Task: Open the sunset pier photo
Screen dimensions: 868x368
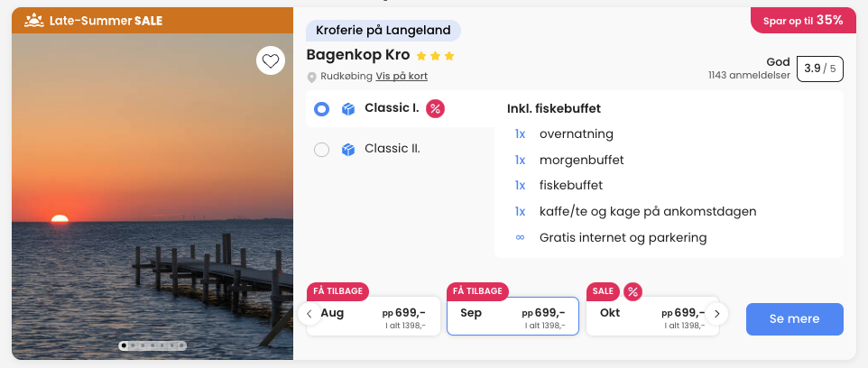Action: (x=152, y=197)
